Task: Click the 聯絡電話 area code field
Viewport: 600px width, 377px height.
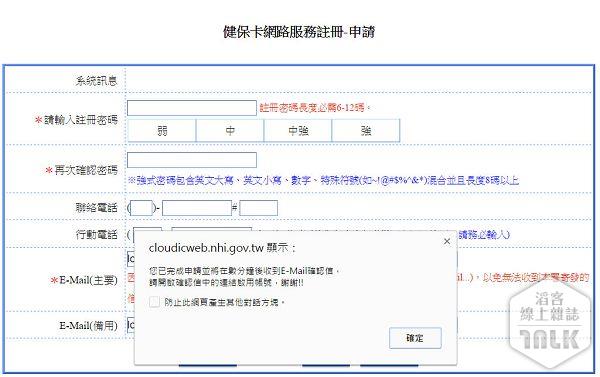Action: pos(142,208)
